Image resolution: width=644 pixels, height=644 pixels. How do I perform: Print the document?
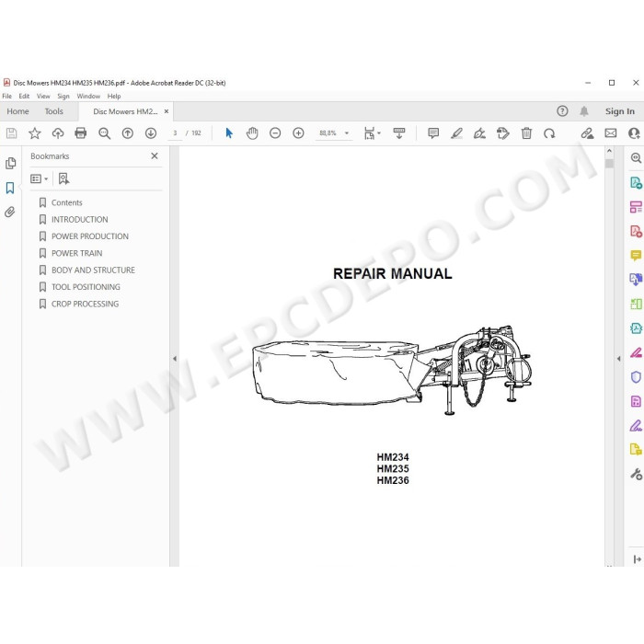point(81,133)
